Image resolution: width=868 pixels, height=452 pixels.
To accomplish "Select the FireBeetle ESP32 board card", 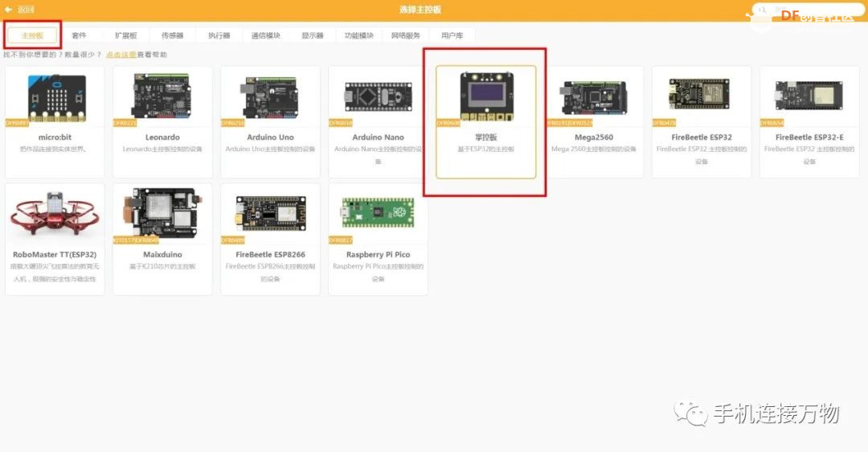I will pyautogui.click(x=702, y=122).
